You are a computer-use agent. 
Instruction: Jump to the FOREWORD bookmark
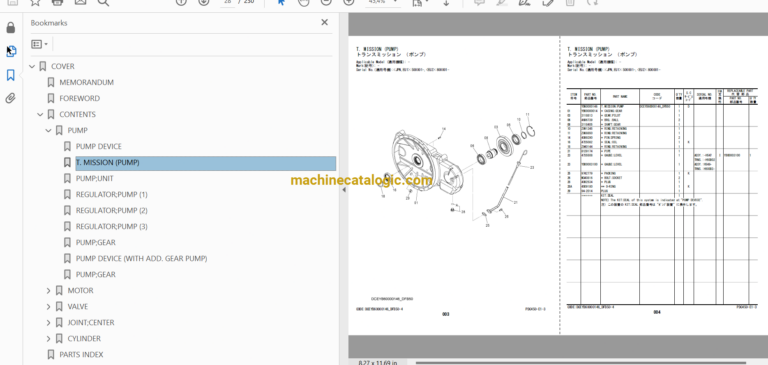(79, 98)
